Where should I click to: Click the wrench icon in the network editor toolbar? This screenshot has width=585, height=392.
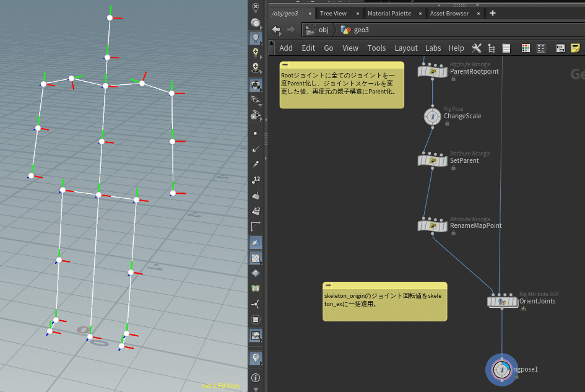tap(477, 48)
